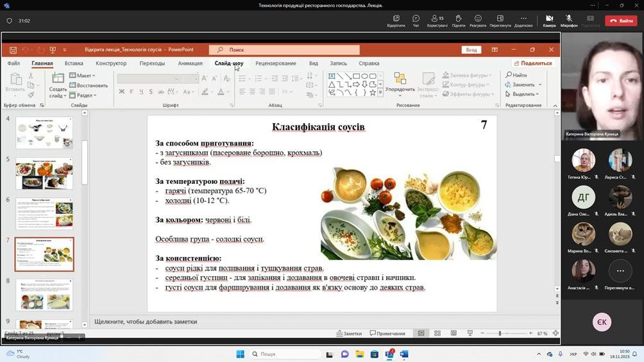Leave the meeting with the red button

pos(621,21)
